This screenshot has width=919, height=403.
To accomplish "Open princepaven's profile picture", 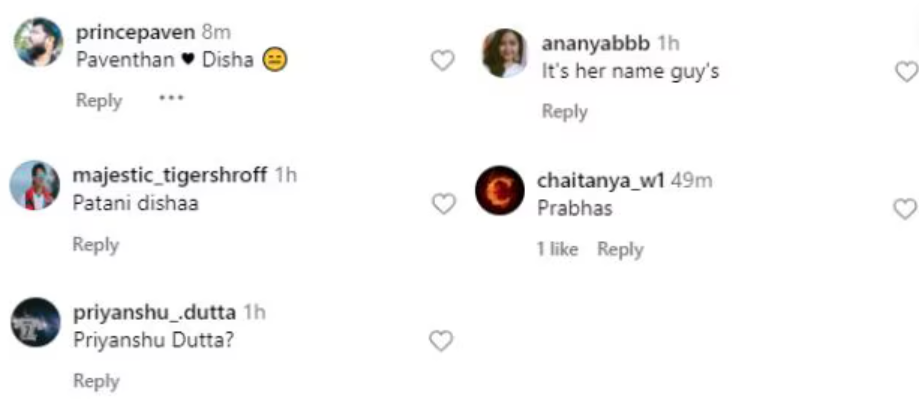I will 38,43.
